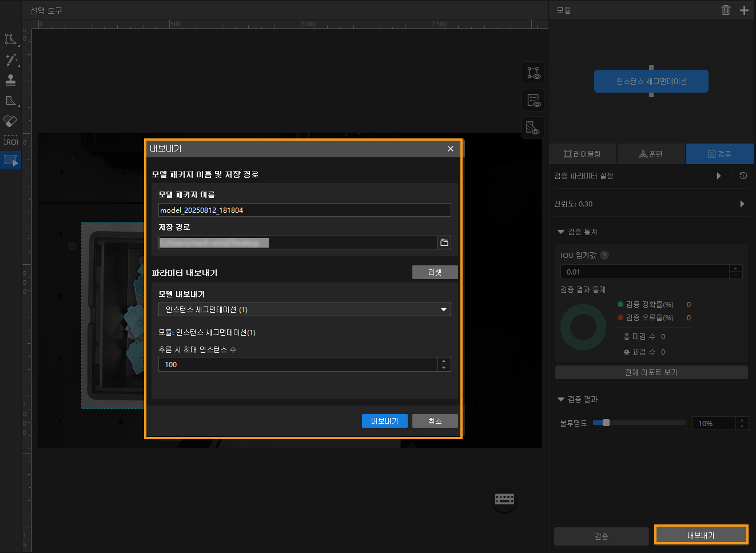The image size is (756, 553).
Task: Collapse the 검증 통계 section
Action: click(x=561, y=232)
